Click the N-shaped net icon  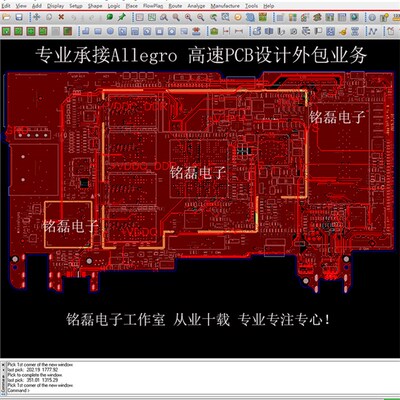pyautogui.click(x=372, y=31)
